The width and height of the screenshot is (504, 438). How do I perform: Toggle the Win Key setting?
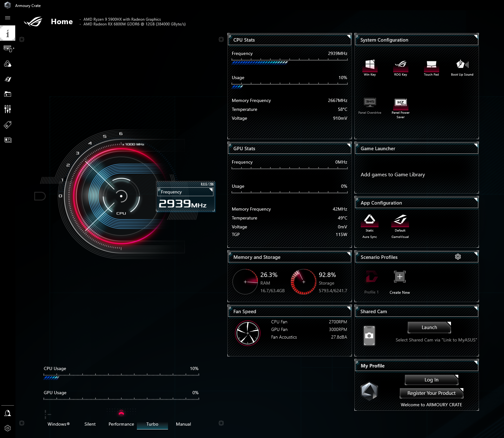(370, 68)
